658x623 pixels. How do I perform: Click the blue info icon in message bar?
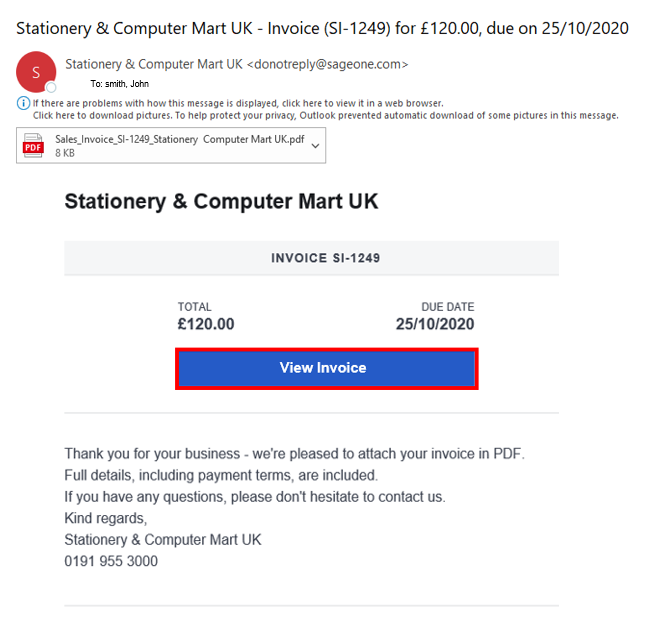tap(23, 103)
